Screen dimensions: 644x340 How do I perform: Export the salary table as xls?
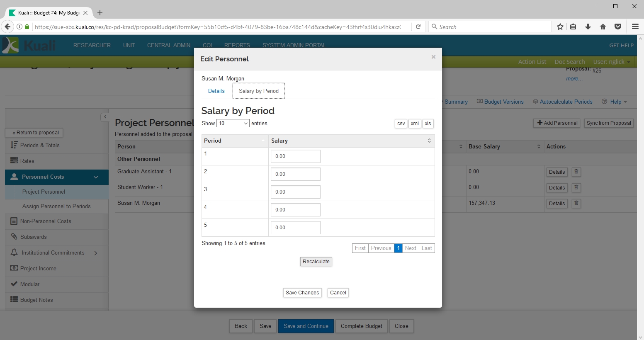coord(428,124)
